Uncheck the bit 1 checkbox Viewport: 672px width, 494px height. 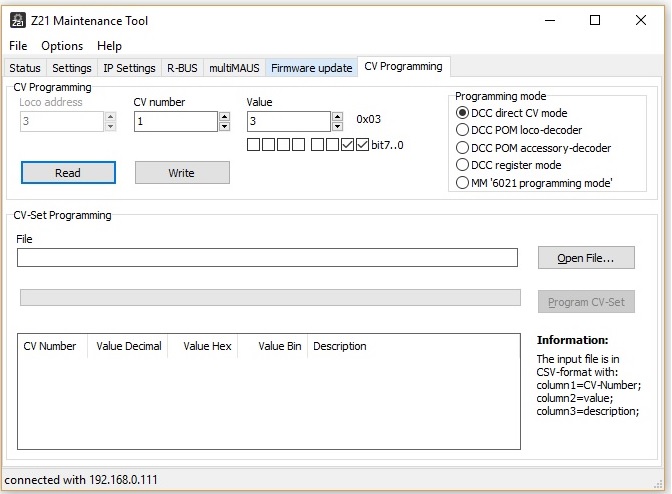click(347, 145)
